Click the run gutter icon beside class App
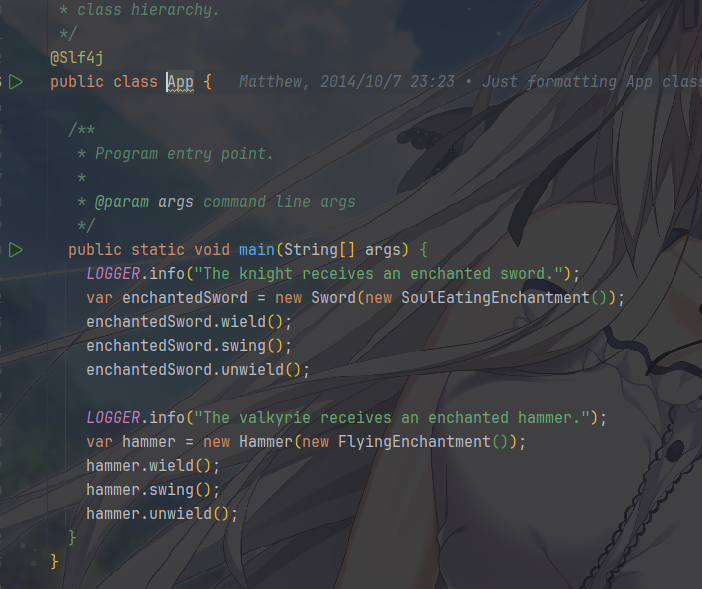 click(16, 82)
